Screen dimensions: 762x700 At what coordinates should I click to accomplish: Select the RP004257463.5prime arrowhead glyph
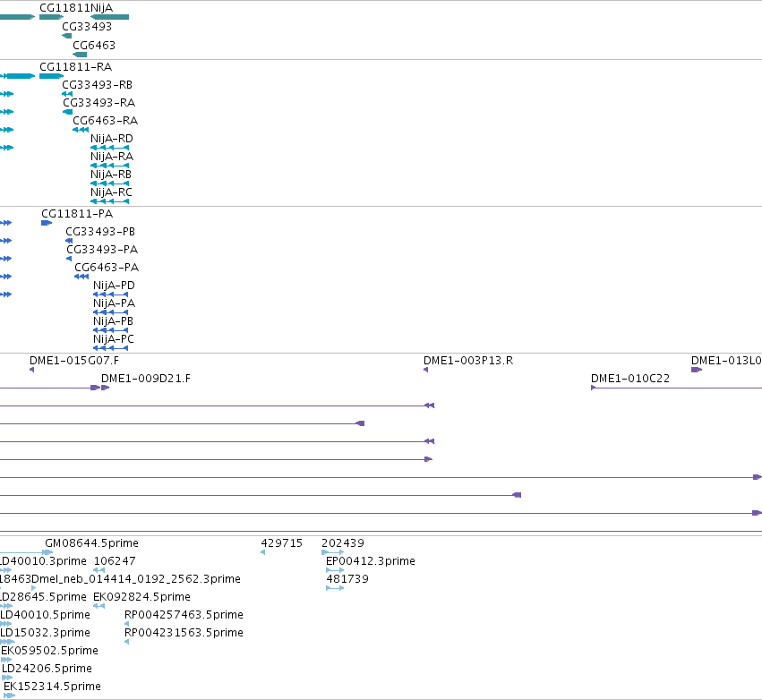point(127,624)
